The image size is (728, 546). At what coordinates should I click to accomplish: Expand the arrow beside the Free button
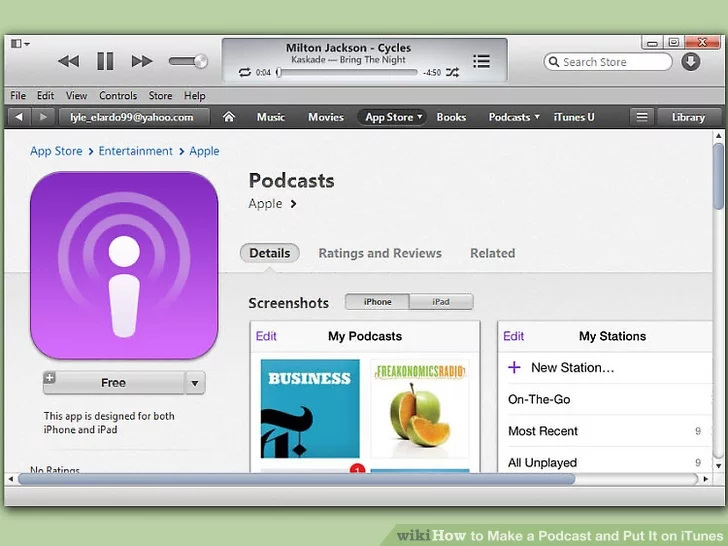195,383
